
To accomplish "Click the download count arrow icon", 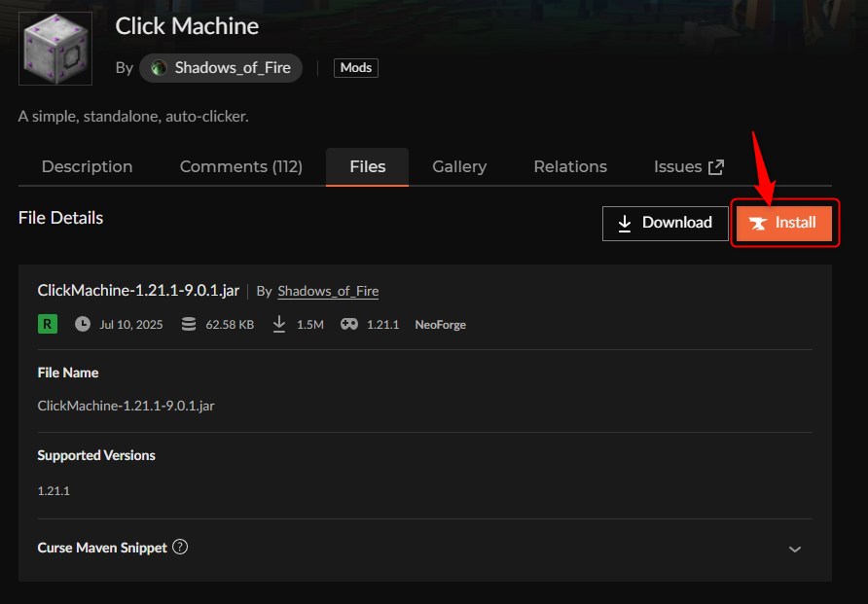I will [279, 323].
